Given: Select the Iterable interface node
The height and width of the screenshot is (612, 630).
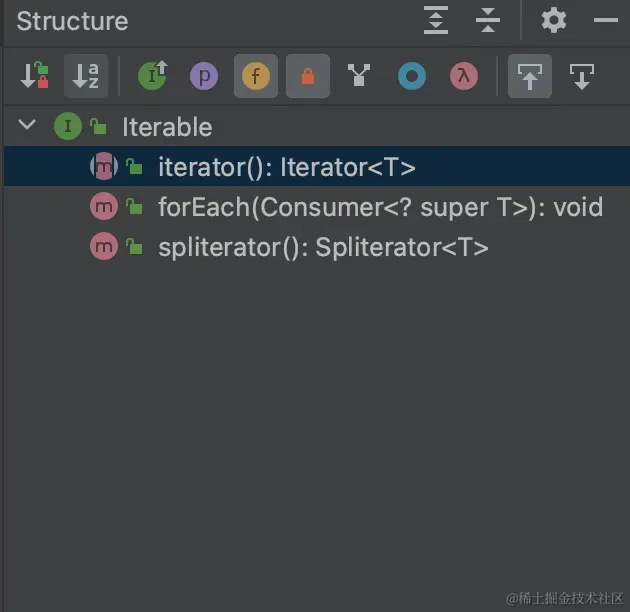Looking at the screenshot, I should pyautogui.click(x=166, y=127).
